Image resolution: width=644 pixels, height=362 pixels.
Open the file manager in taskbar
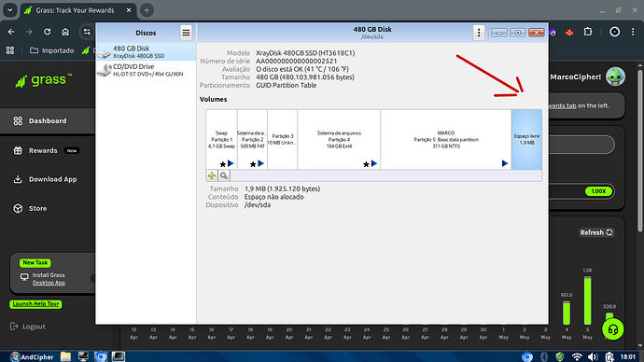(x=65, y=356)
